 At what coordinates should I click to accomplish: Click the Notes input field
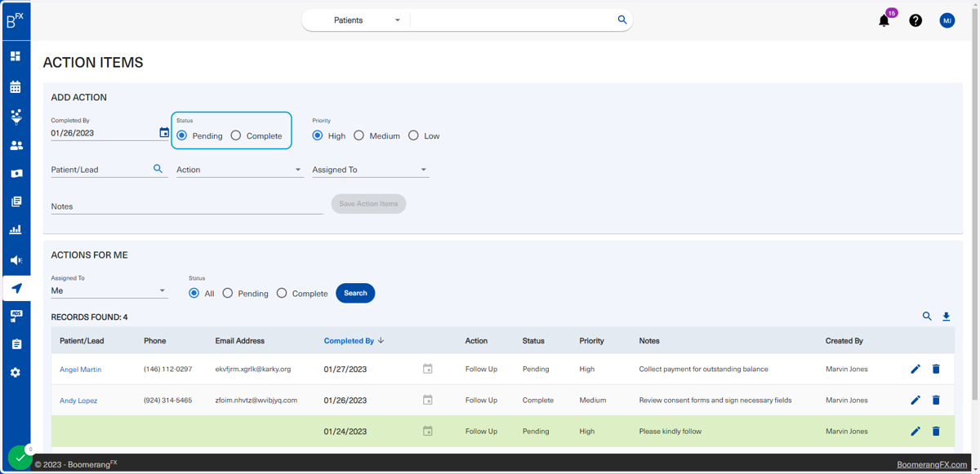click(187, 206)
